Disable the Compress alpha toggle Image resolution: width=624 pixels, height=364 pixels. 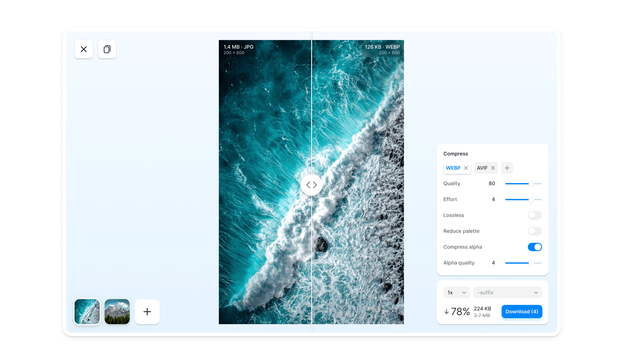pos(535,247)
